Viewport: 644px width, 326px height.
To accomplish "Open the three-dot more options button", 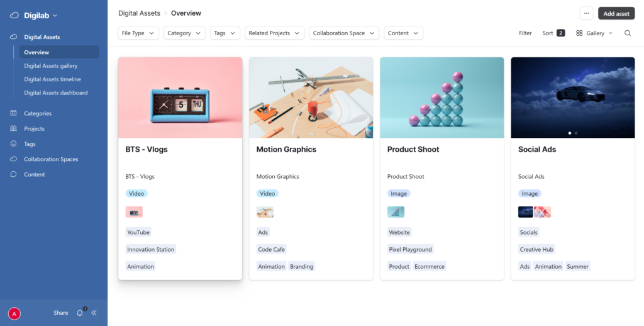I will (x=587, y=14).
